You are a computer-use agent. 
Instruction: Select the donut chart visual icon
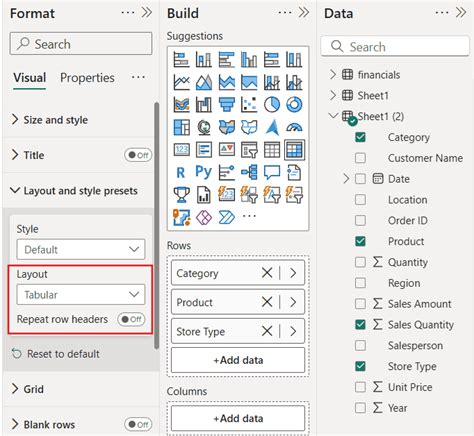point(294,105)
